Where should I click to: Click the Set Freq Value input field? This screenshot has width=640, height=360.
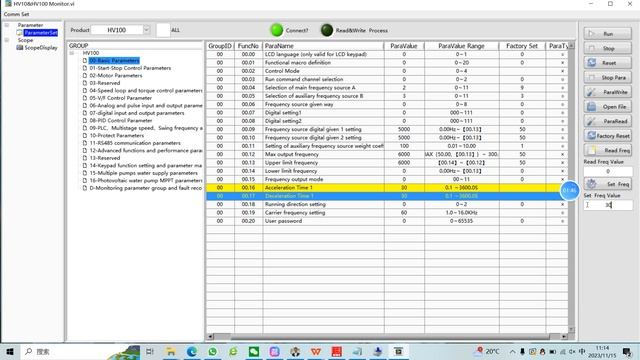click(608, 205)
